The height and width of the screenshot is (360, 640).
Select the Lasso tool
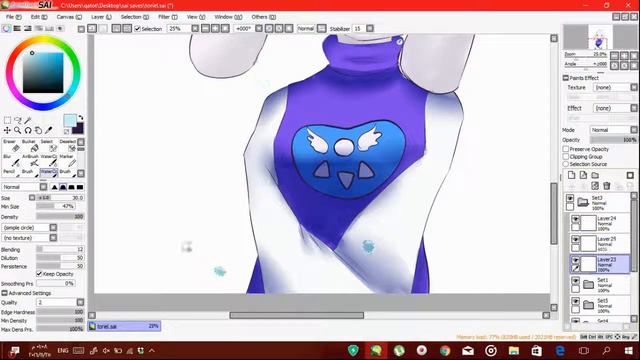click(18, 120)
